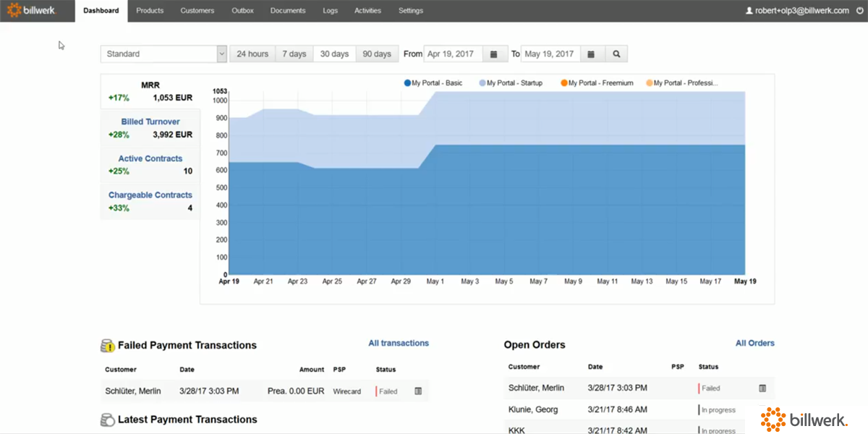Click the billwerk logo in the top left
The width and height of the screenshot is (868, 434).
pos(37,10)
